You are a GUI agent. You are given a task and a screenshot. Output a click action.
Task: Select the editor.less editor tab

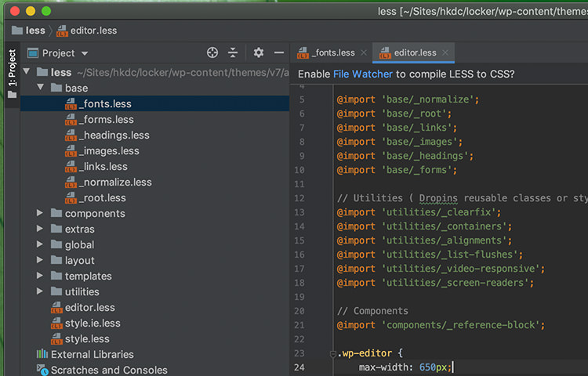[414, 53]
